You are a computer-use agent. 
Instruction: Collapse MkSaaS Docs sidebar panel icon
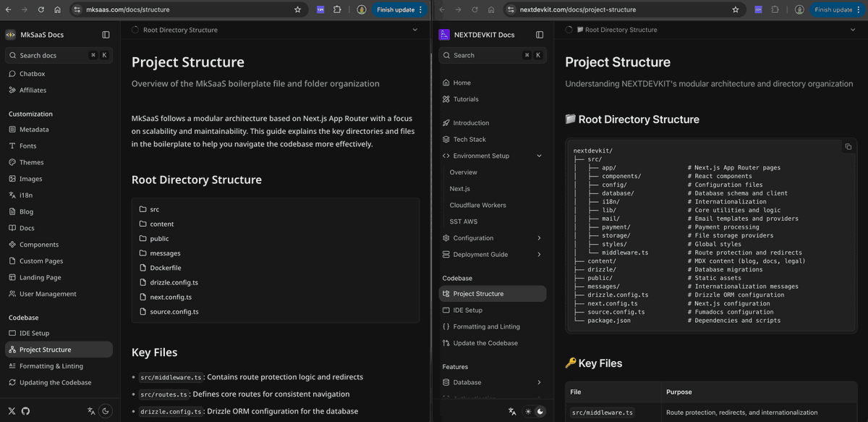[x=106, y=35]
